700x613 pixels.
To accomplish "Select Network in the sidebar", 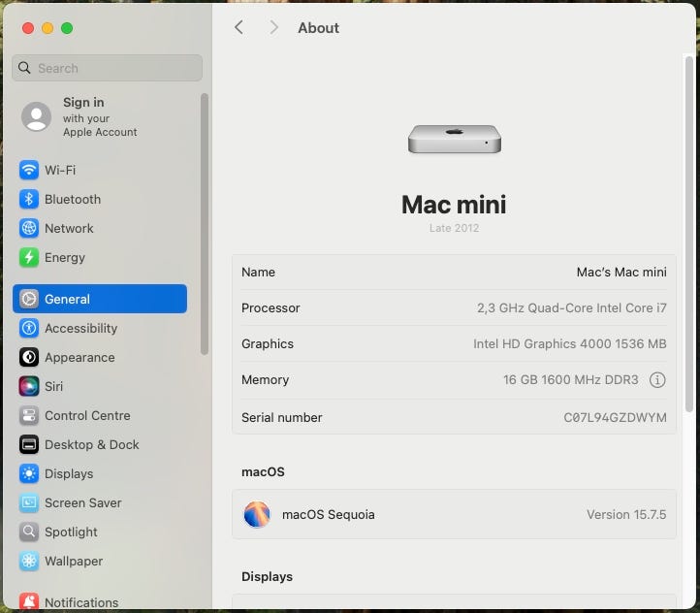I will 100,228.
